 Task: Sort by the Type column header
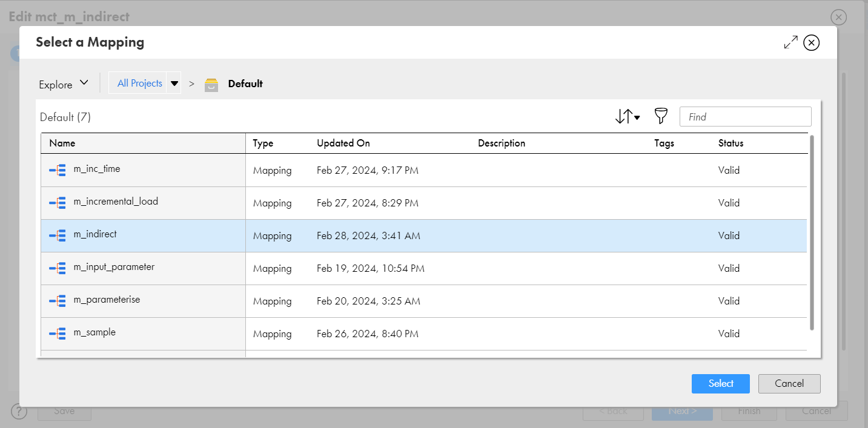click(x=263, y=143)
